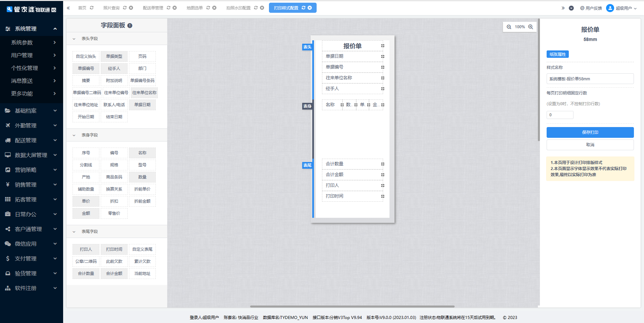The image size is (644, 323).
Task: Click the 基础档案 folder icon
Action: [x=8, y=111]
